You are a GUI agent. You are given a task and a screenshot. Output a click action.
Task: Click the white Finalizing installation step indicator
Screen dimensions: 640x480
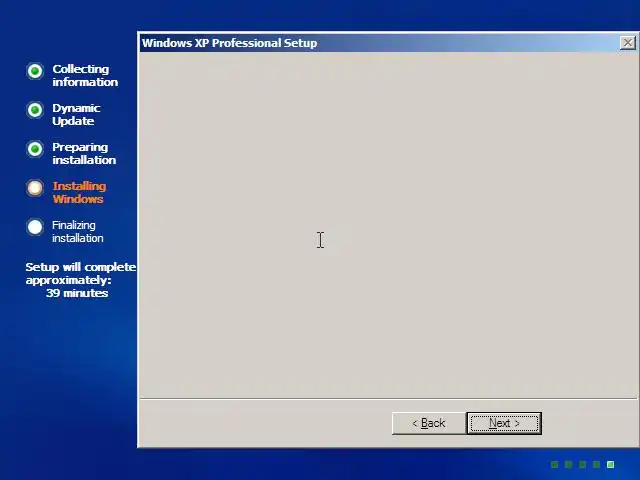pyautogui.click(x=35, y=227)
